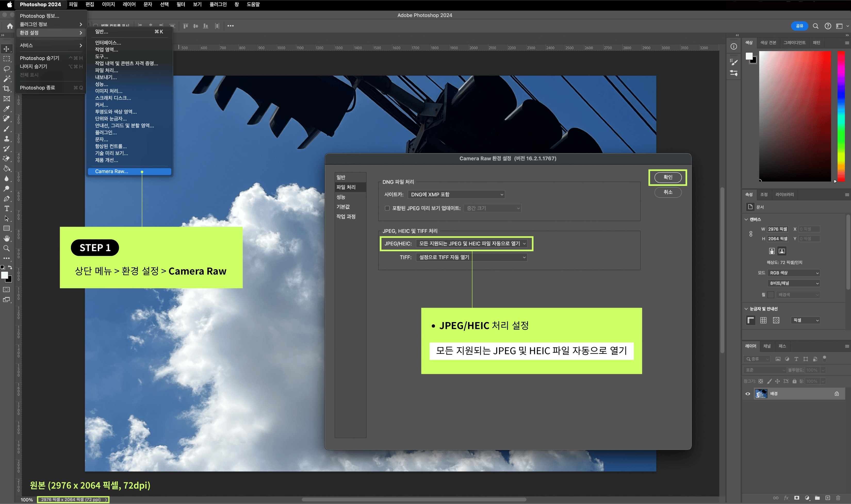
Task: Select the Crop tool in toolbar
Action: pyautogui.click(x=6, y=89)
